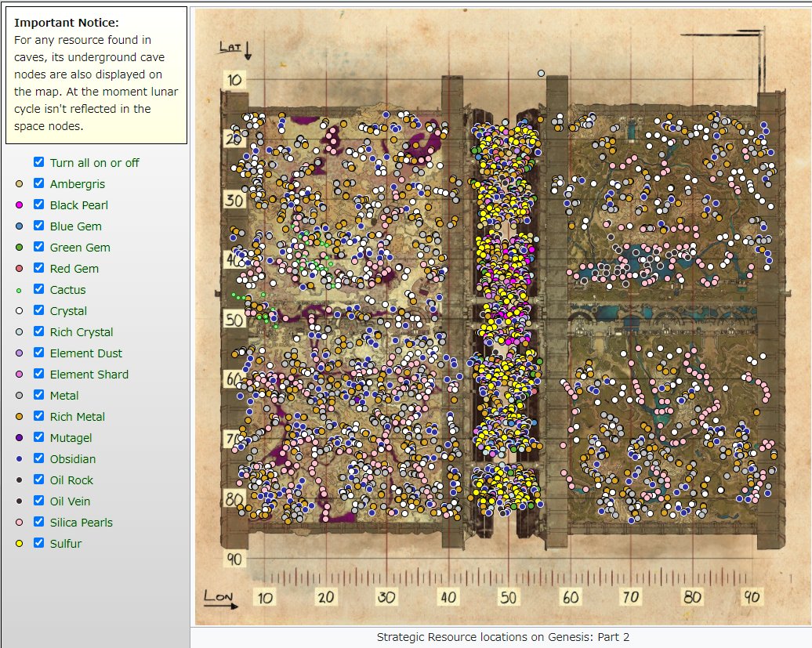This screenshot has height=648, width=812.
Task: Click the small green Cactus legend dot
Action: 19,291
